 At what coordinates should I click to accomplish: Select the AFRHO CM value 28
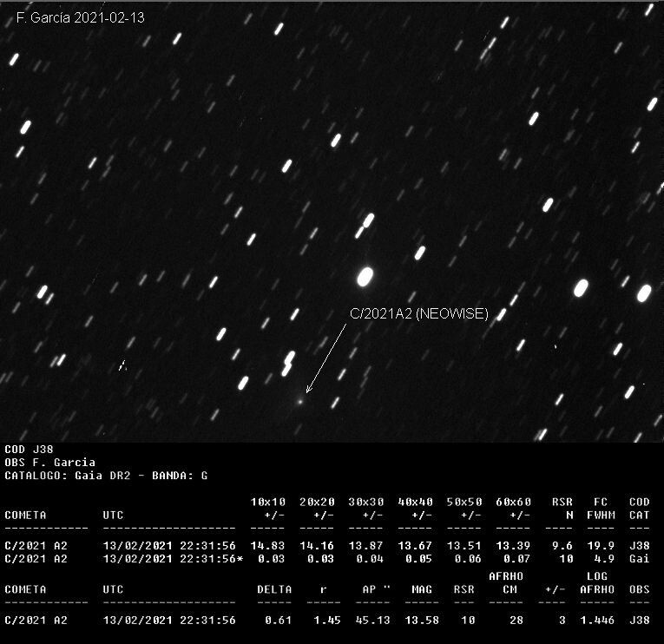(x=516, y=621)
